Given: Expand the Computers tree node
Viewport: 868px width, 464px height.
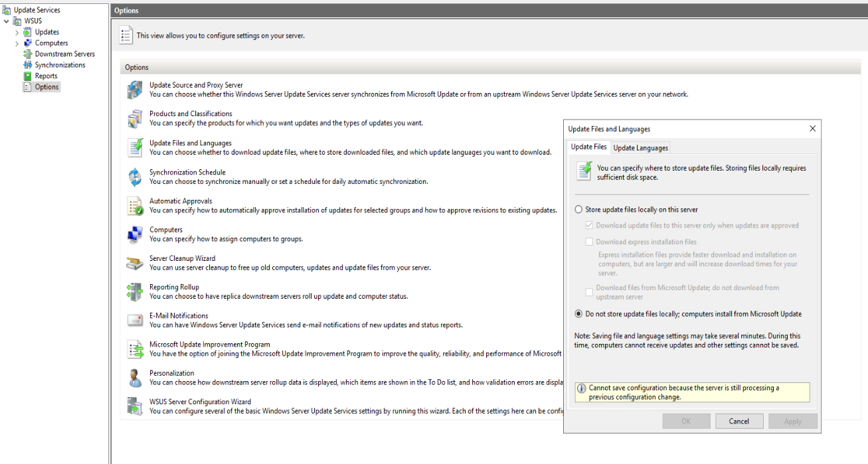Looking at the screenshot, I should pyautogui.click(x=17, y=43).
